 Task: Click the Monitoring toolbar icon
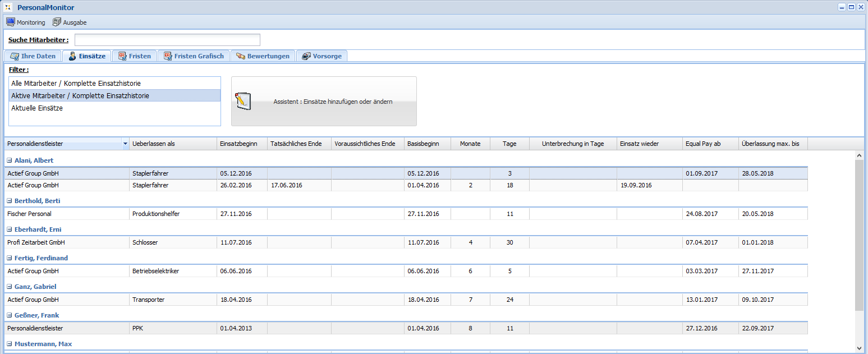point(10,22)
